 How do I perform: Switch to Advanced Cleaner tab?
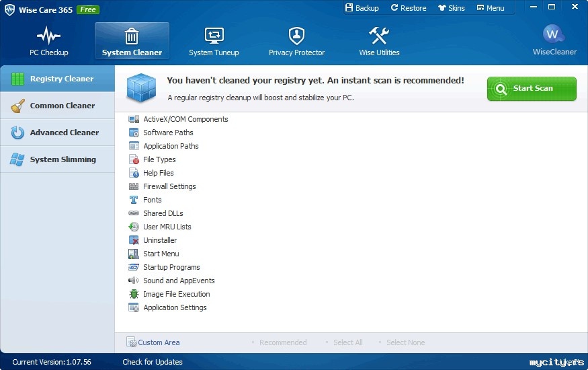pos(57,133)
